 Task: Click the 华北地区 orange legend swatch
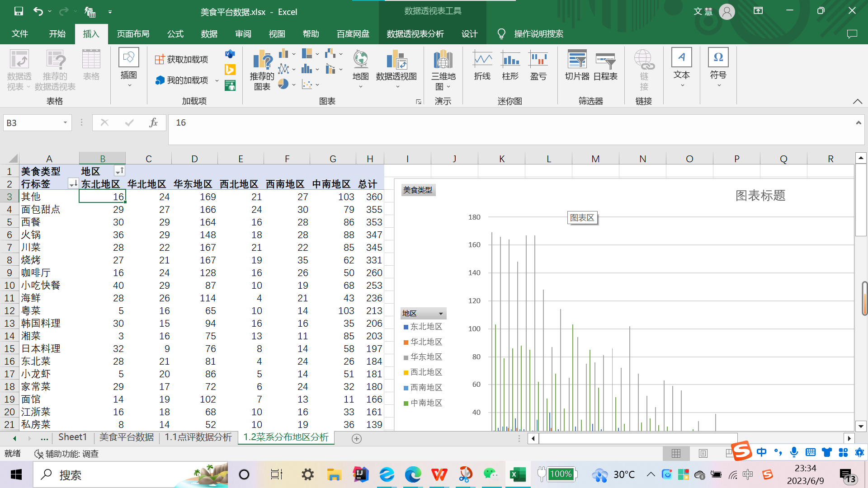pos(406,342)
